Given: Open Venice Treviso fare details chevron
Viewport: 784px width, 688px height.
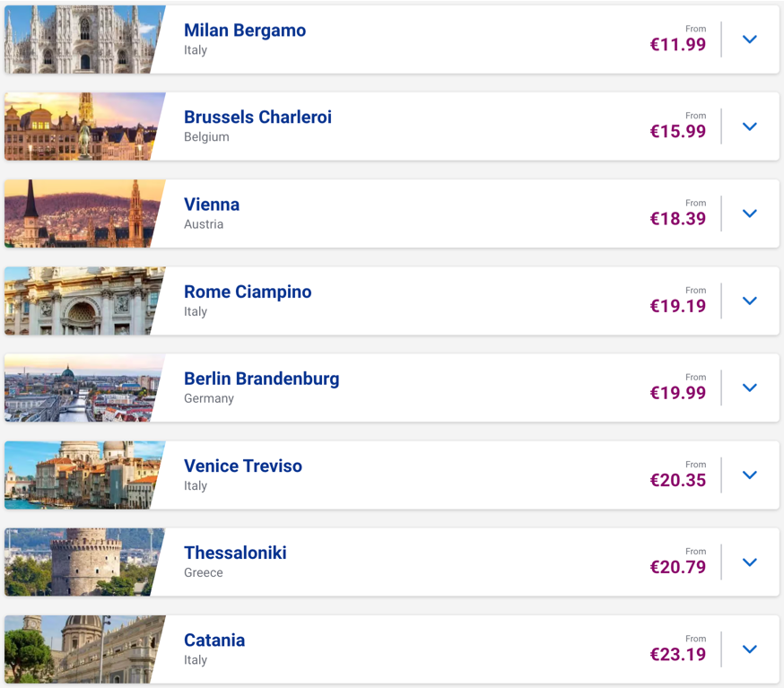Looking at the screenshot, I should point(750,475).
